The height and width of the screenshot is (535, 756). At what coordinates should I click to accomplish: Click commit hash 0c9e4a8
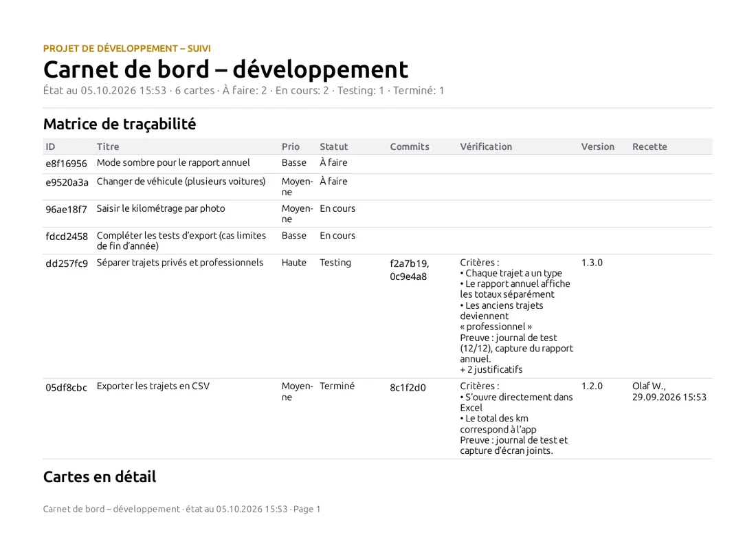click(x=408, y=276)
